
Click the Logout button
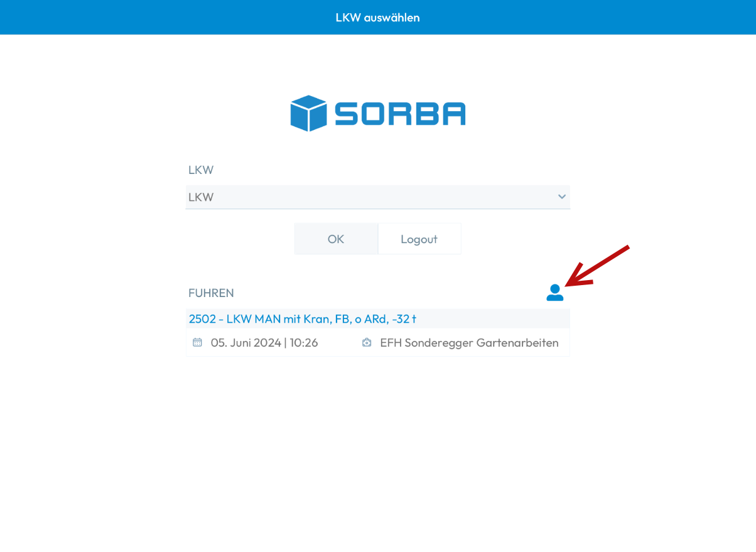coord(419,239)
